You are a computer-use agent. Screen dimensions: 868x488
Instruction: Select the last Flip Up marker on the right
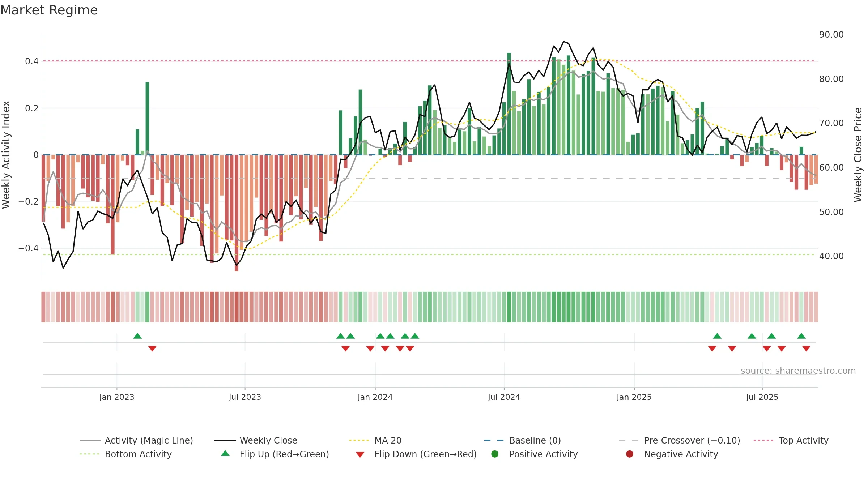[801, 336]
